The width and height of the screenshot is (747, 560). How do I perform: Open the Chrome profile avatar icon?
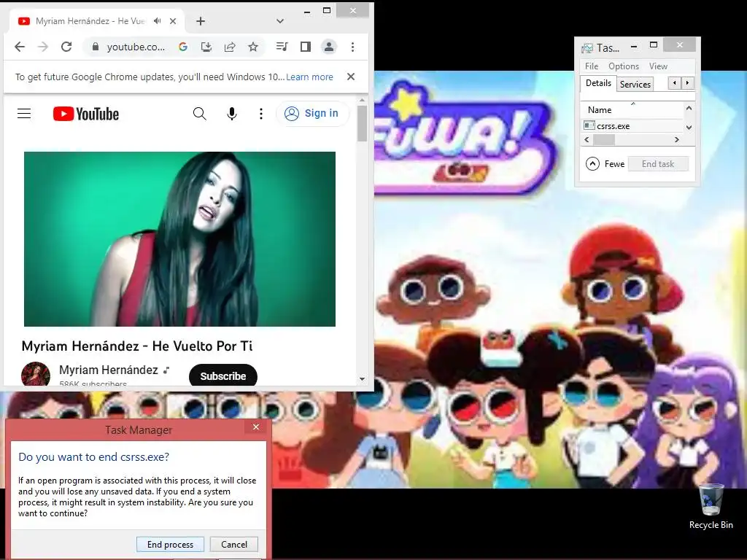(329, 47)
